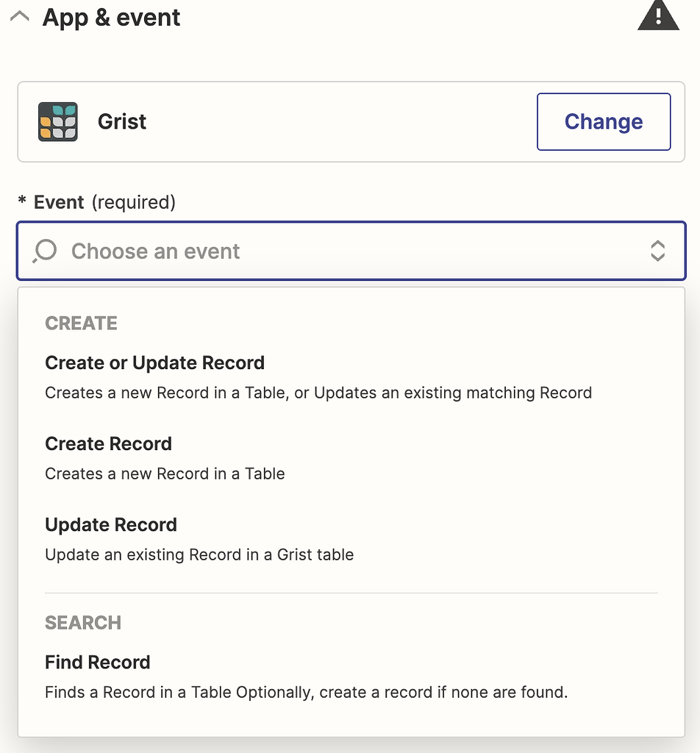Select the Create or Update Record event
This screenshot has width=700, height=753.
point(155,363)
